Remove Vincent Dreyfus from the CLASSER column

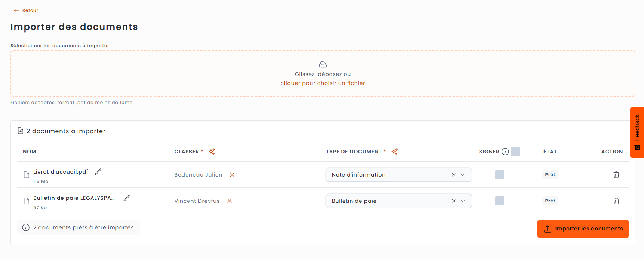pos(229,201)
